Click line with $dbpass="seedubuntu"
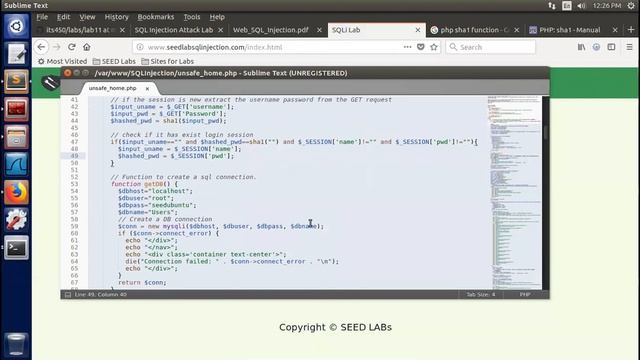The height and width of the screenshot is (360, 640). 158,205
